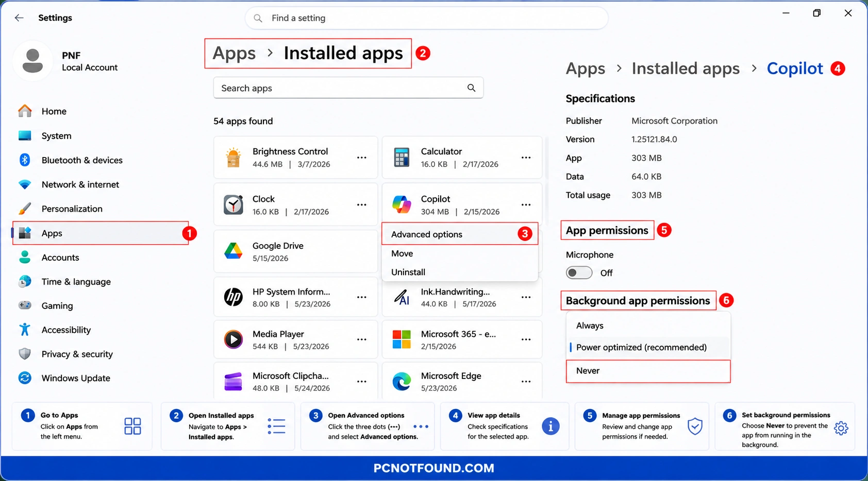Click the Copilot breadcrumb title
The image size is (868, 481).
click(795, 68)
